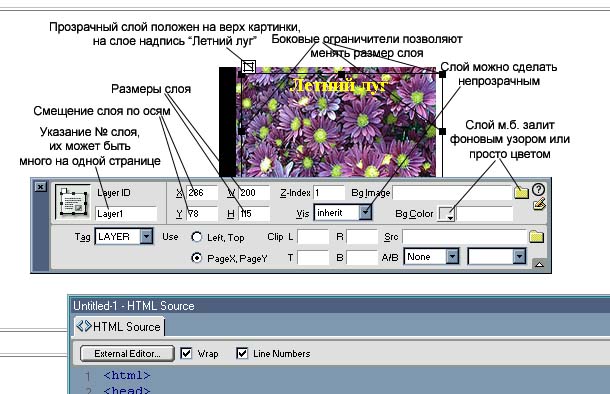Click the H height field showing 115
The image size is (610, 394).
[x=254, y=214]
